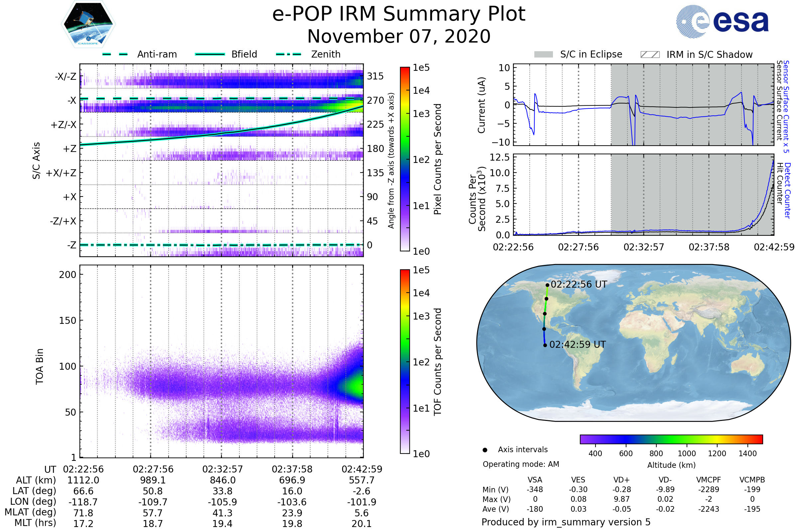798x532 pixels.
Task: Click the TOA Bin axis label
Action: point(40,366)
